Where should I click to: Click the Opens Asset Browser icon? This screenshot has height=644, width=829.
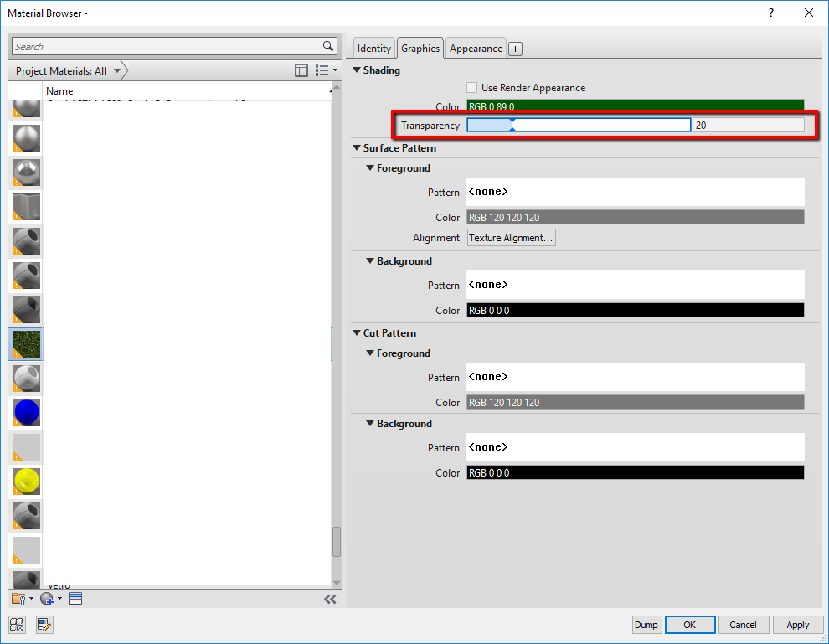17,625
